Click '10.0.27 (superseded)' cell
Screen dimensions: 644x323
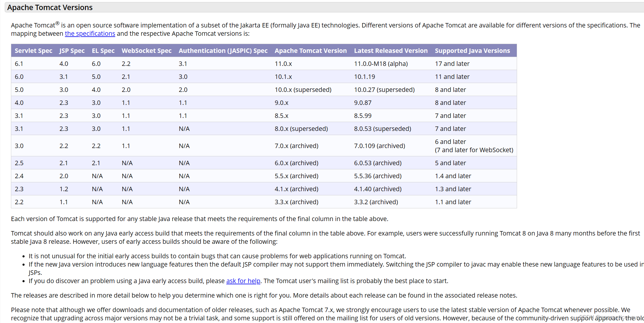tap(384, 90)
